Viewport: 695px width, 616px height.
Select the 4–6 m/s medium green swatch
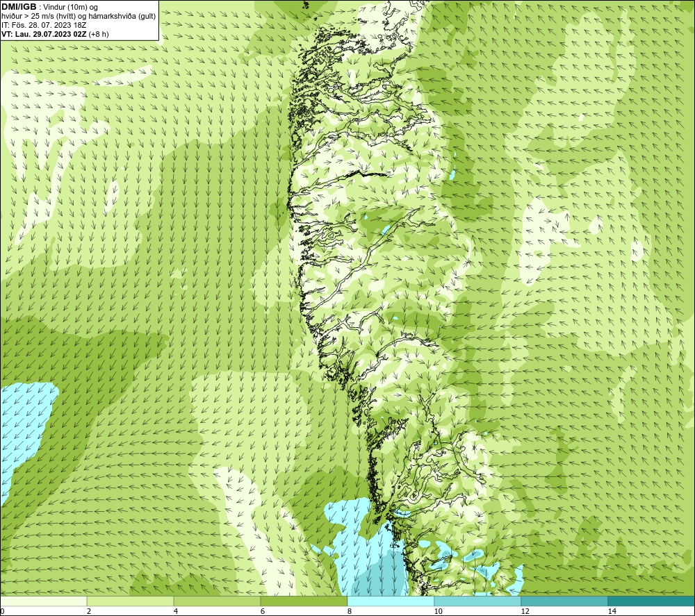217,601
